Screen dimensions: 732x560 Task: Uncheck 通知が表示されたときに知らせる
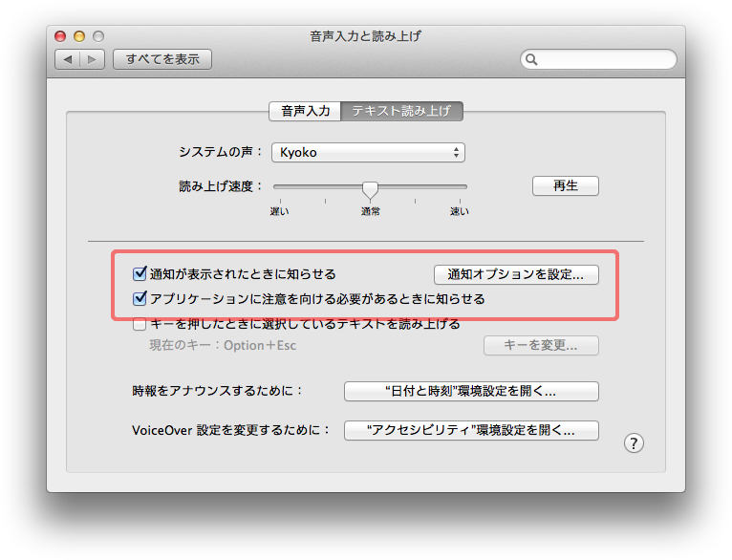[x=140, y=274]
